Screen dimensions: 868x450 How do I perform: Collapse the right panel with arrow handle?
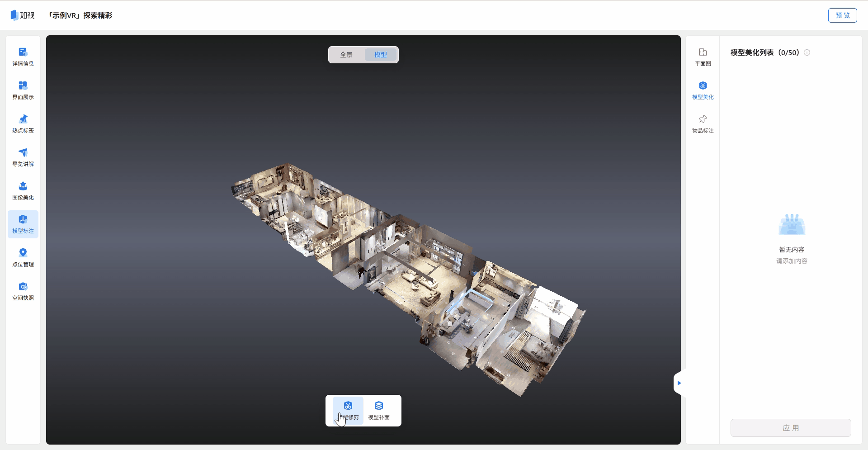679,383
